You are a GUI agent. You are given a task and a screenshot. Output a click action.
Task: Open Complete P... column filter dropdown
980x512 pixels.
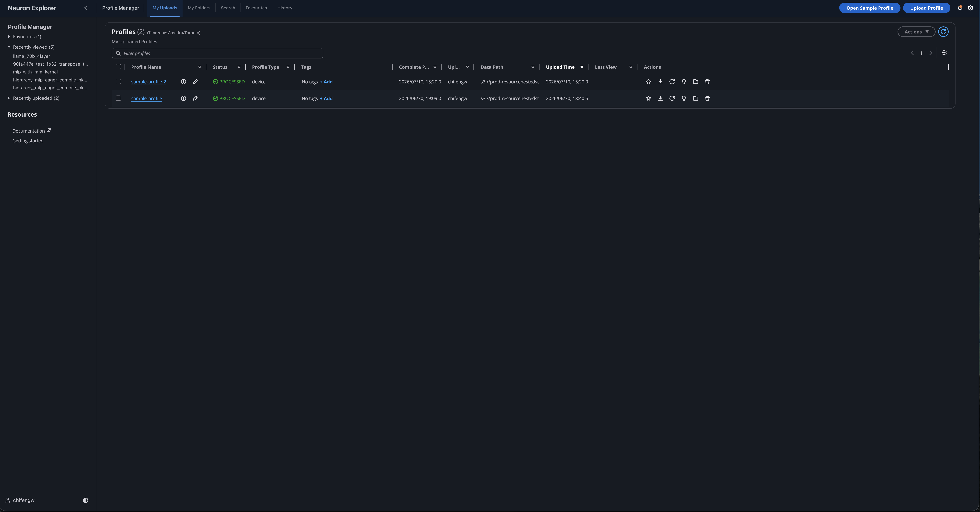435,67
